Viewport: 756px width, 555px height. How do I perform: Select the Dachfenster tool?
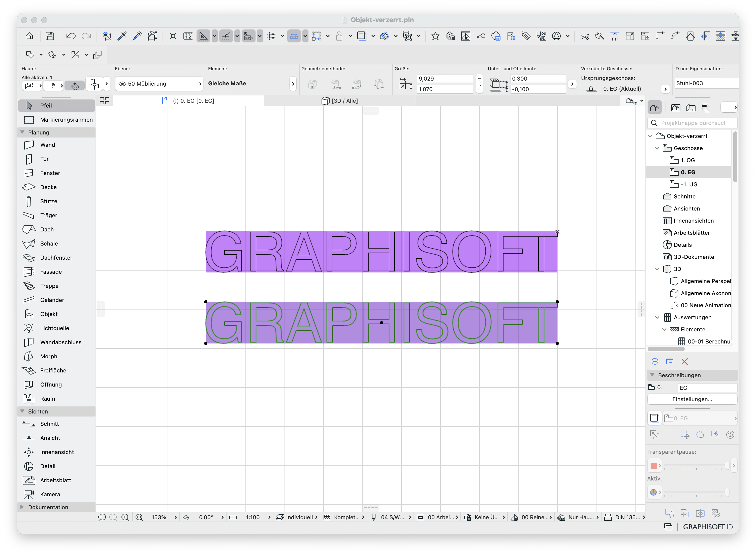tap(56, 258)
